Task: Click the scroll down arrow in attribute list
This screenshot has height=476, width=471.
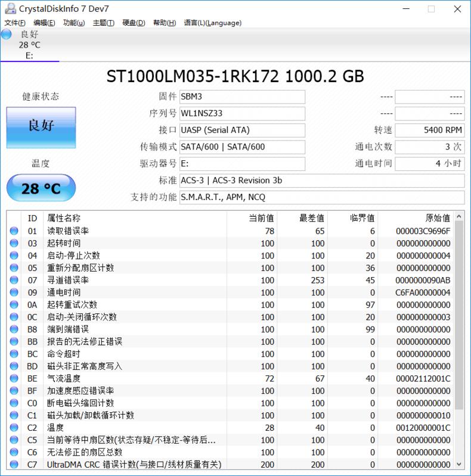Action: (x=459, y=463)
